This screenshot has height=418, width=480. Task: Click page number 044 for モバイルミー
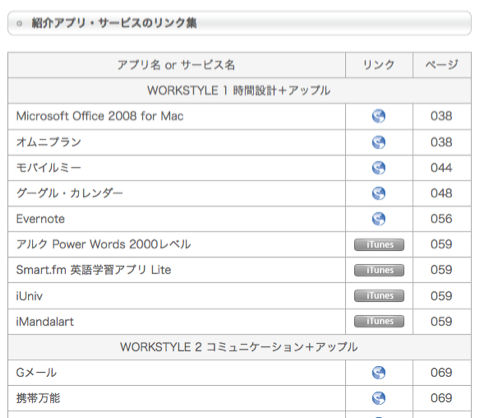click(x=441, y=168)
